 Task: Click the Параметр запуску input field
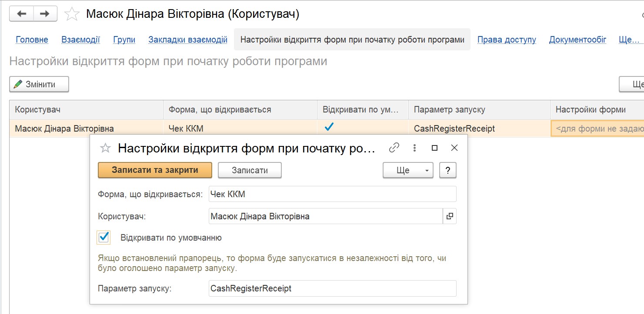pyautogui.click(x=333, y=288)
